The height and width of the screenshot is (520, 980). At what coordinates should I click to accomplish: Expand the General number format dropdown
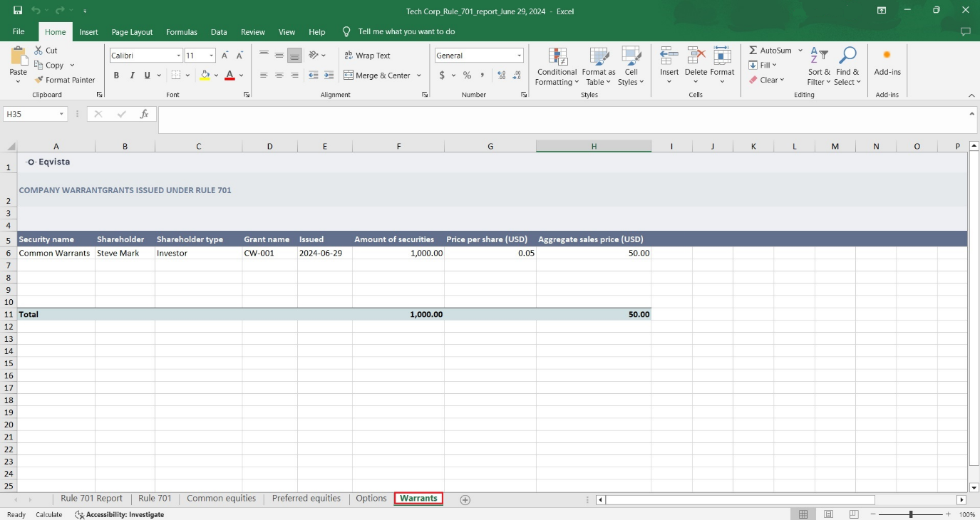[519, 56]
